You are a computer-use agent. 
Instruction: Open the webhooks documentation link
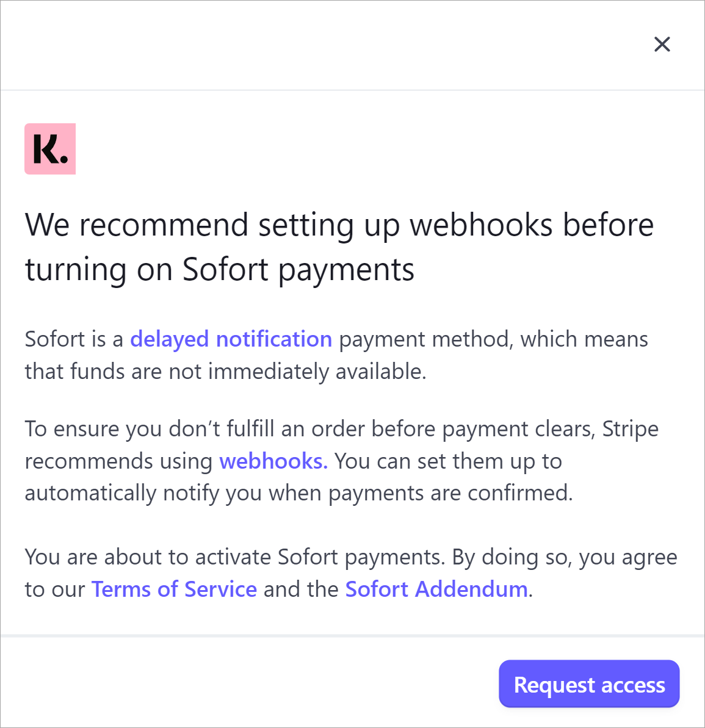[x=273, y=461]
